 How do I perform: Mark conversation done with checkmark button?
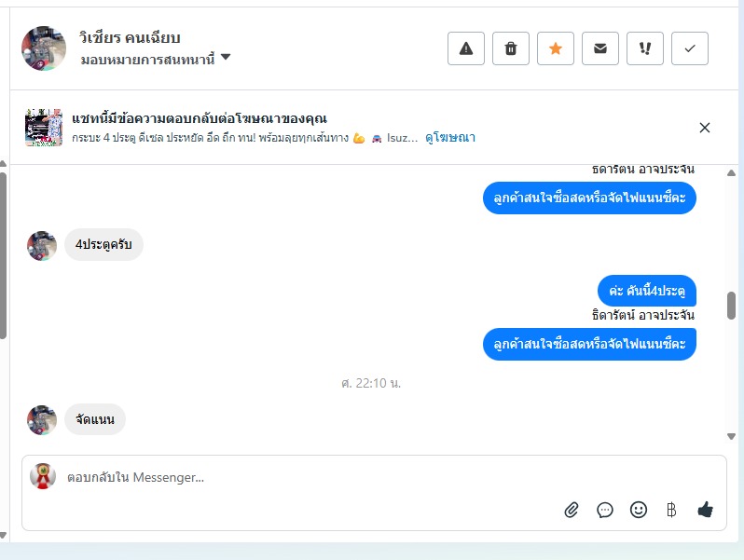coord(690,48)
